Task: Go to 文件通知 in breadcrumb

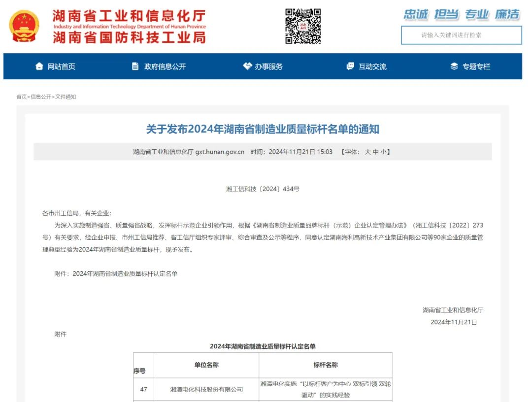Action: point(66,97)
